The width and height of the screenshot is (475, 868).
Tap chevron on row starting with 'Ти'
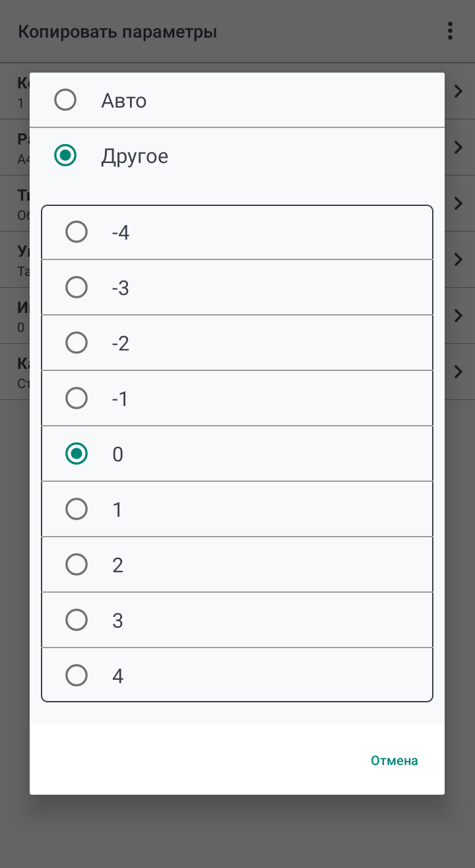coord(459,203)
